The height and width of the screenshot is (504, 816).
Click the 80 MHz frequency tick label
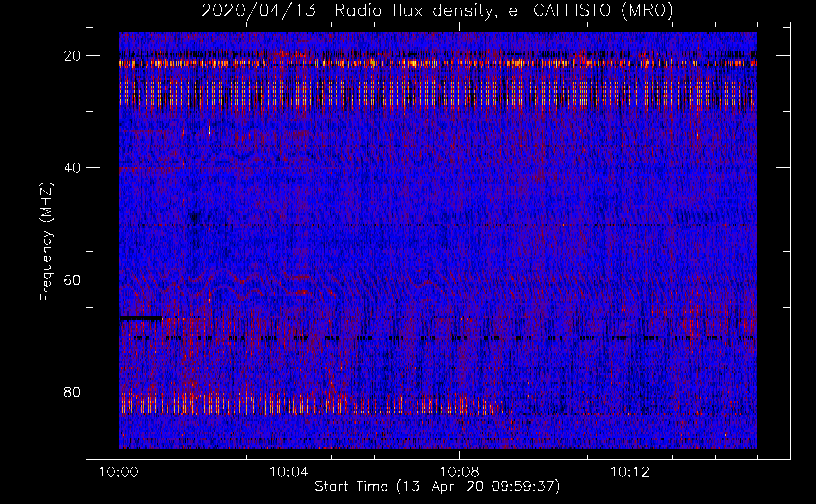[x=73, y=392]
